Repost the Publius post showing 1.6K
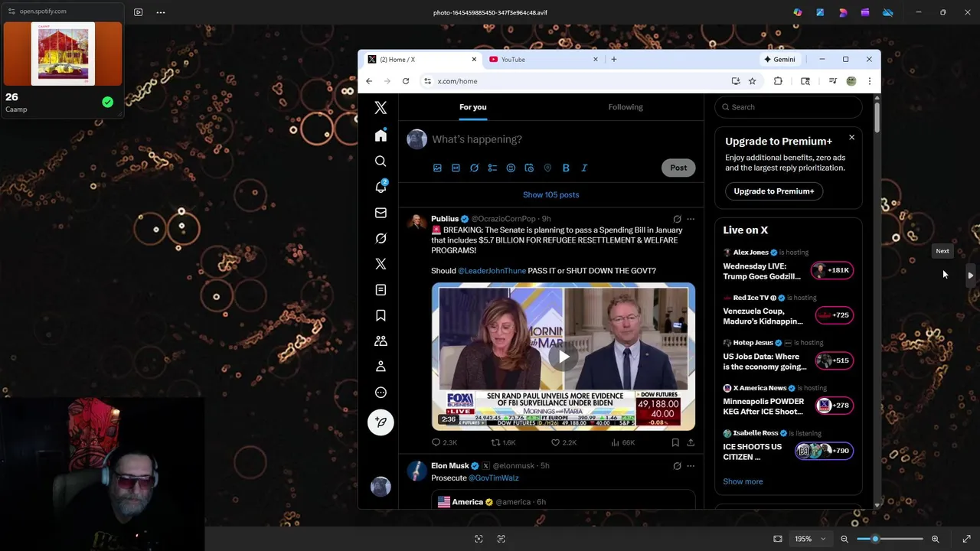 503,442
